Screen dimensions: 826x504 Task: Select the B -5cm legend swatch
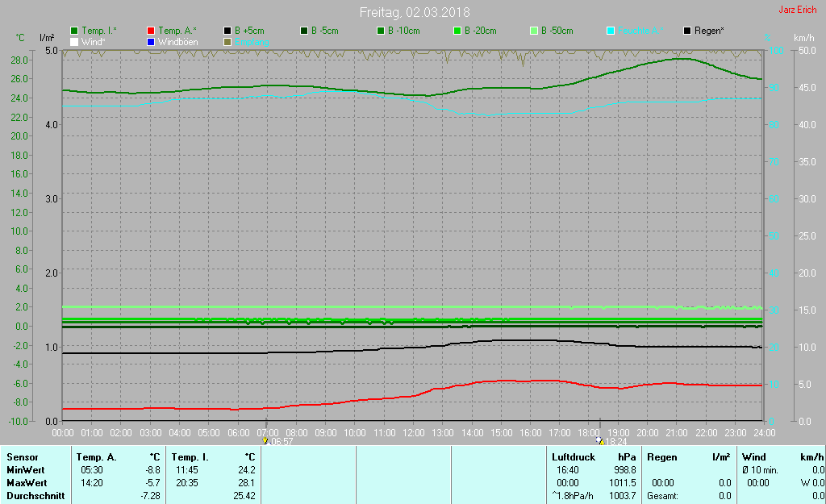pyautogui.click(x=304, y=31)
